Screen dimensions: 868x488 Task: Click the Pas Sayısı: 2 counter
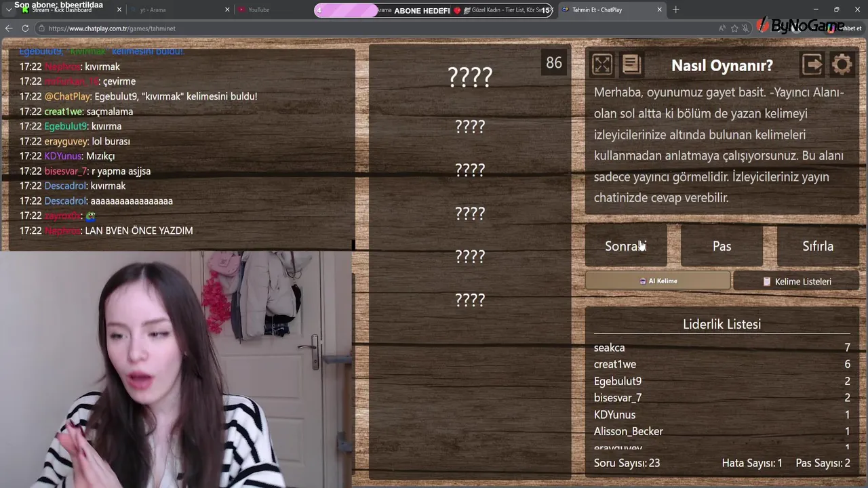click(823, 463)
